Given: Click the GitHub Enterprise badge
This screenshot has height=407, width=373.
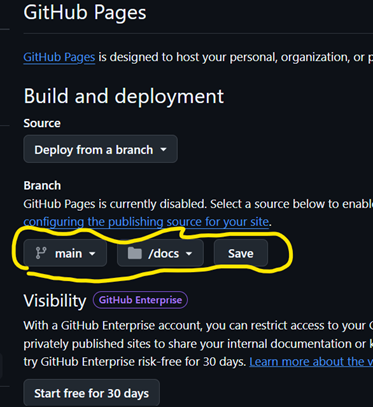Looking at the screenshot, I should pos(140,300).
